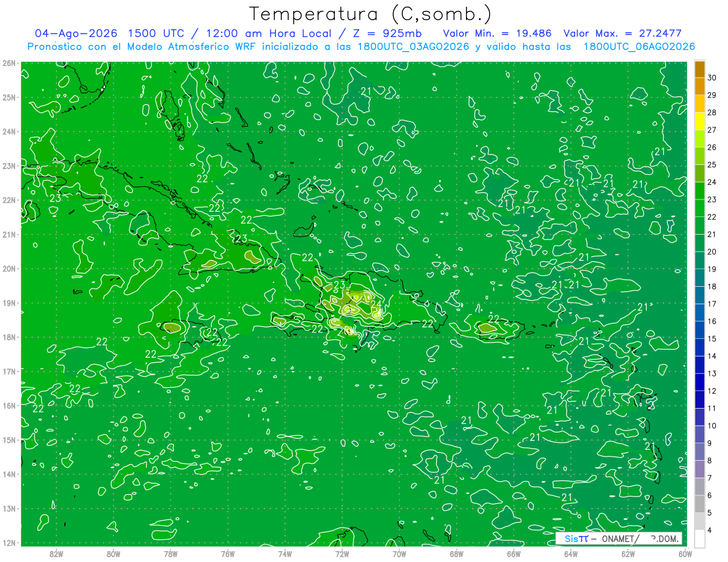Screen dimensions: 728x562
Task: Pick the dark blue swatch between 12 and 13
Action: coord(699,382)
